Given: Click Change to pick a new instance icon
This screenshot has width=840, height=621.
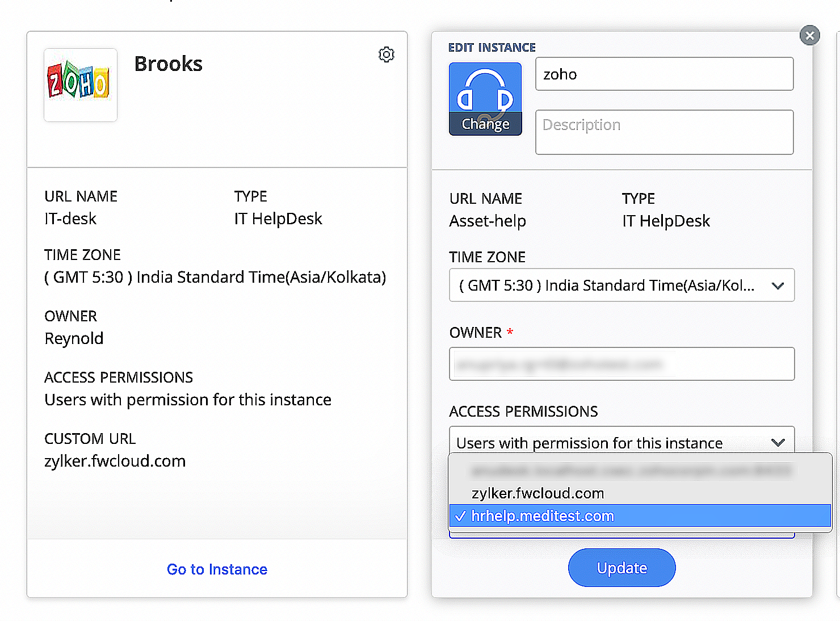Looking at the screenshot, I should click(x=485, y=124).
